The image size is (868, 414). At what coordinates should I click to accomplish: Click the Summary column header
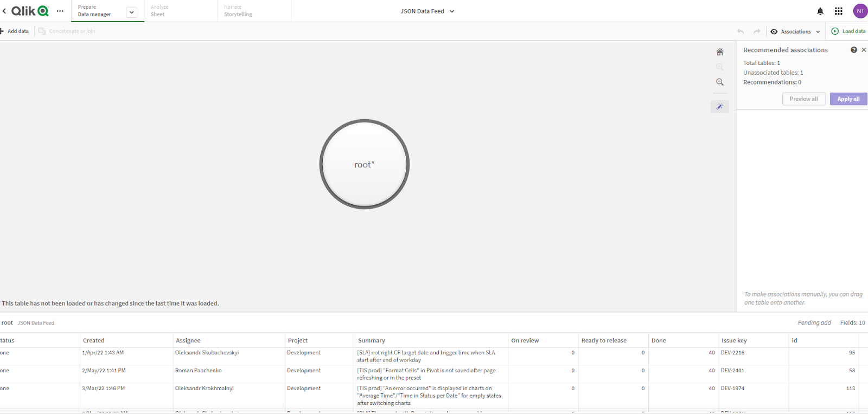click(372, 340)
